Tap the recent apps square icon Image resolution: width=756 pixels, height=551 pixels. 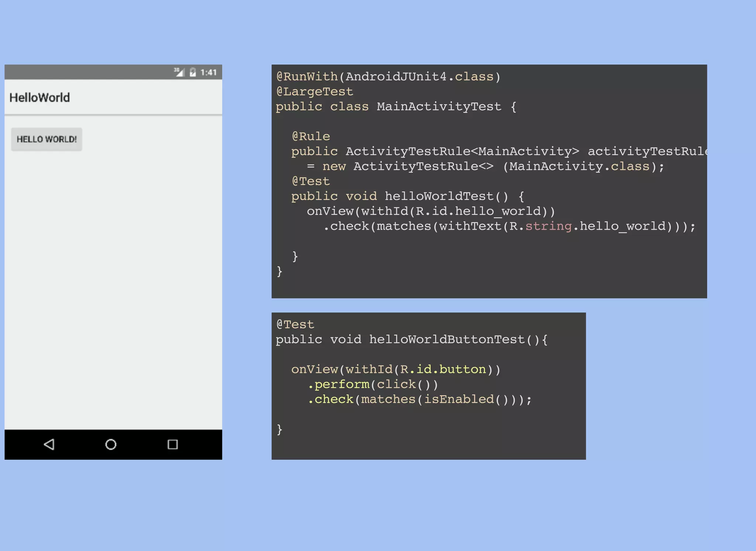172,444
